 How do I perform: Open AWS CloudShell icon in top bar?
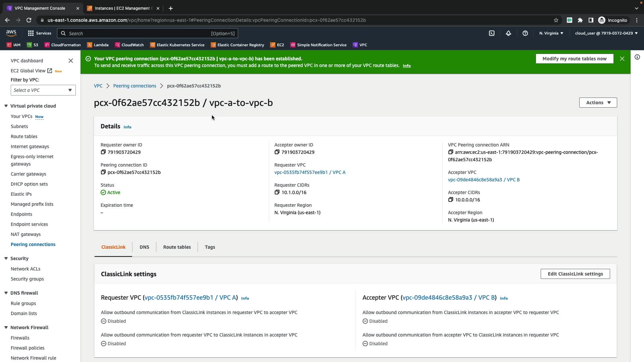(x=492, y=33)
